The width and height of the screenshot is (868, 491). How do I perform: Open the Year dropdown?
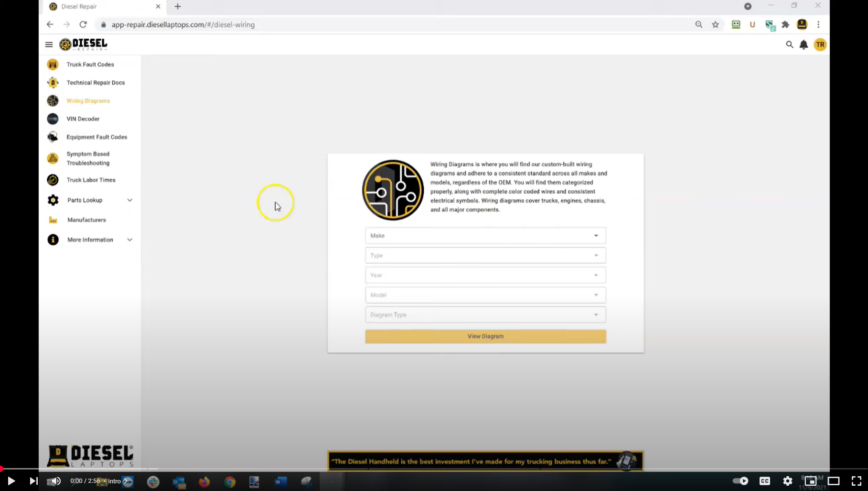pyautogui.click(x=485, y=275)
